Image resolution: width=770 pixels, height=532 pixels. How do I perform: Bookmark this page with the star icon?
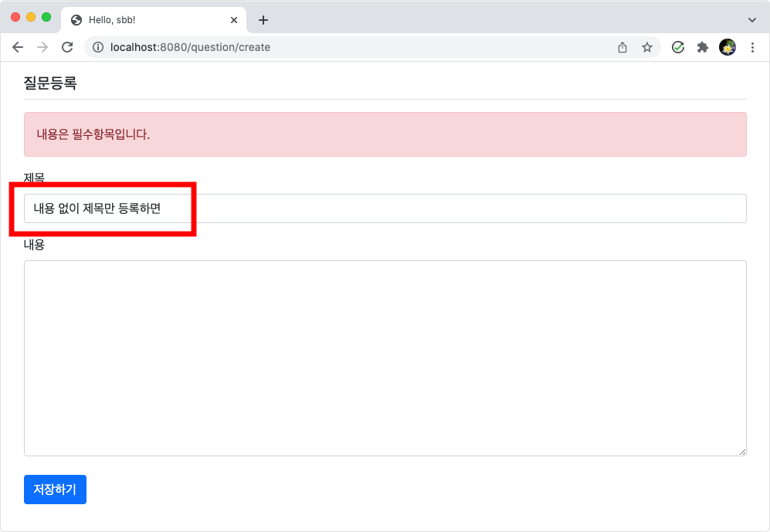point(646,47)
